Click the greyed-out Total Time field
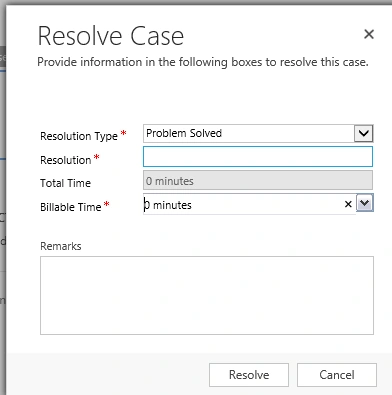 [x=258, y=180]
